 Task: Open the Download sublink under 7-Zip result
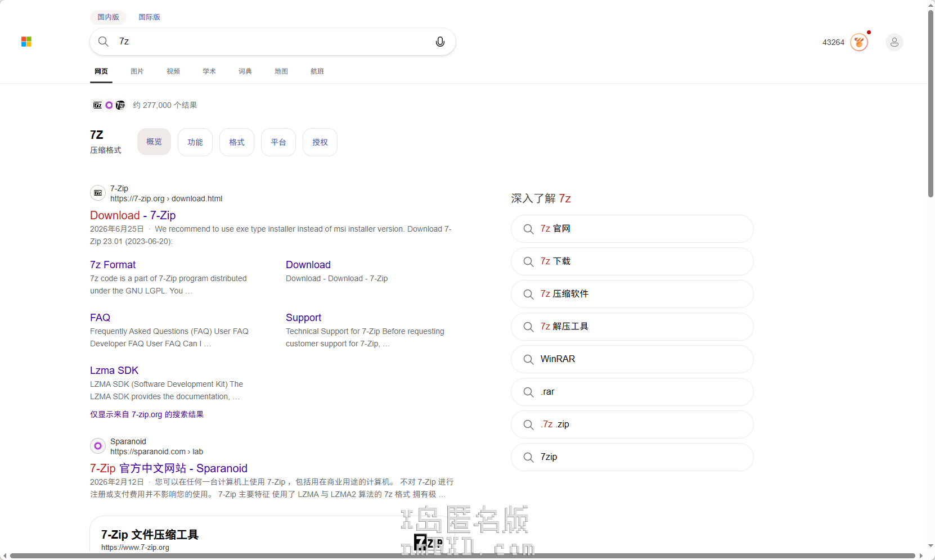pos(308,265)
